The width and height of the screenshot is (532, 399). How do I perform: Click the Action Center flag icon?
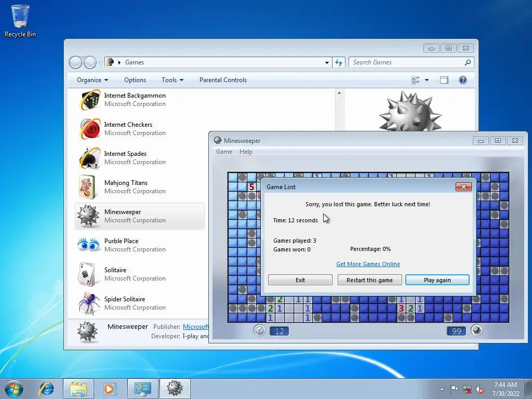click(454, 389)
